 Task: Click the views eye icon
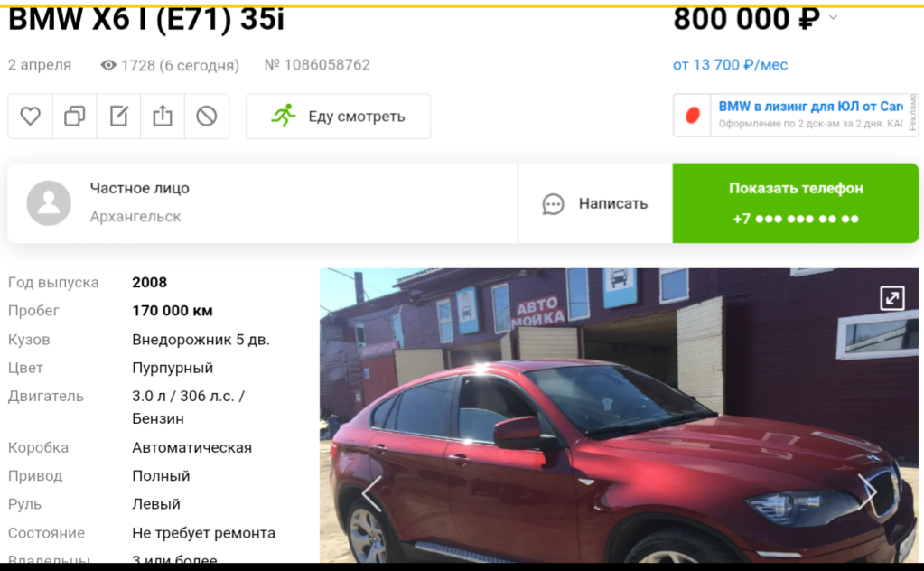coord(108,65)
